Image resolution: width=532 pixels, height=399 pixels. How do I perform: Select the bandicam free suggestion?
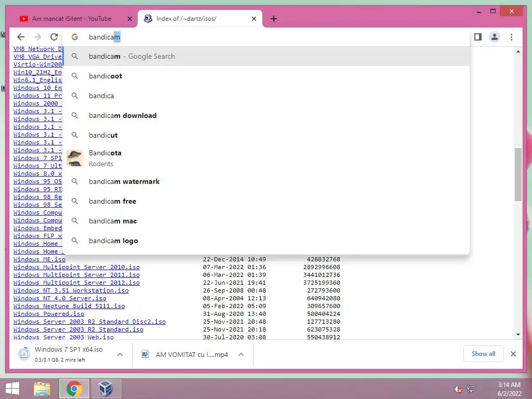pos(267,201)
